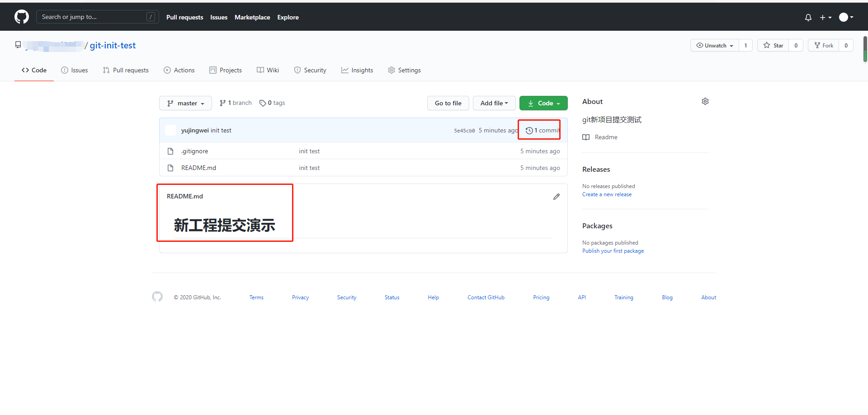
Task: Open Issues in the top navigation
Action: coord(219,17)
